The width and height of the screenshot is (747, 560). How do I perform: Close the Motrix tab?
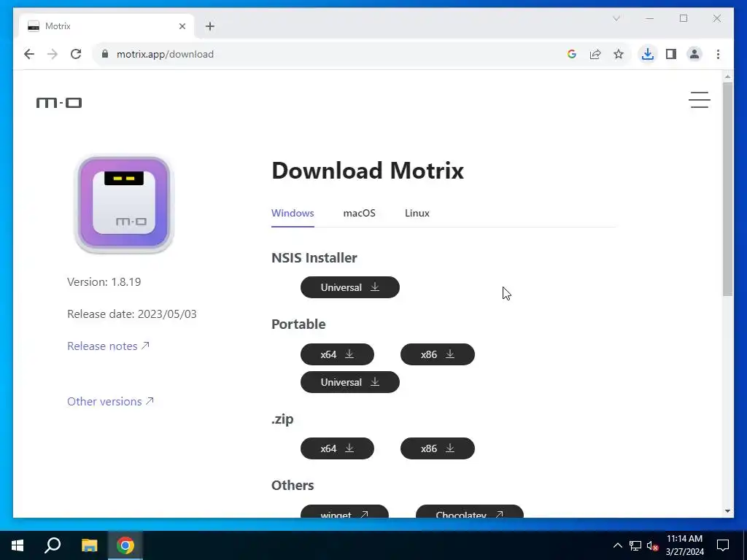[182, 26]
